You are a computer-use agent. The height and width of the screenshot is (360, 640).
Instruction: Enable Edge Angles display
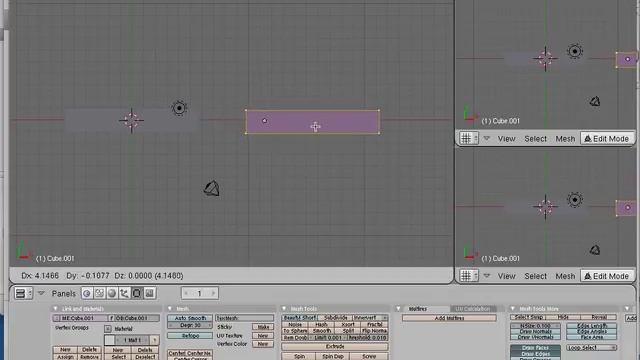pyautogui.click(x=591, y=331)
